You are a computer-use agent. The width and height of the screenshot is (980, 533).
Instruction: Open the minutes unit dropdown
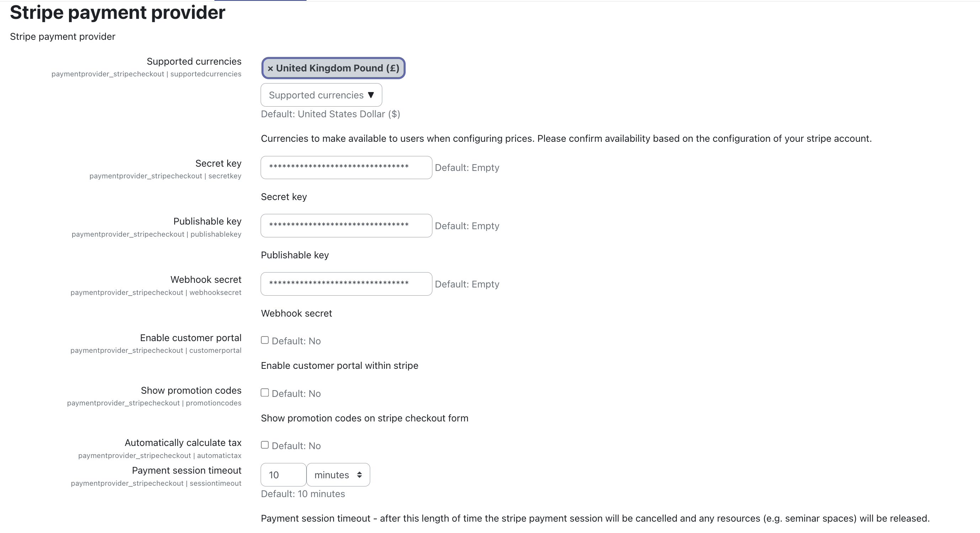pos(338,475)
